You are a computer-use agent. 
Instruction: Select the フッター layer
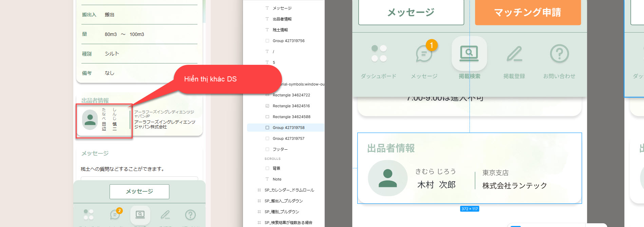280,149
